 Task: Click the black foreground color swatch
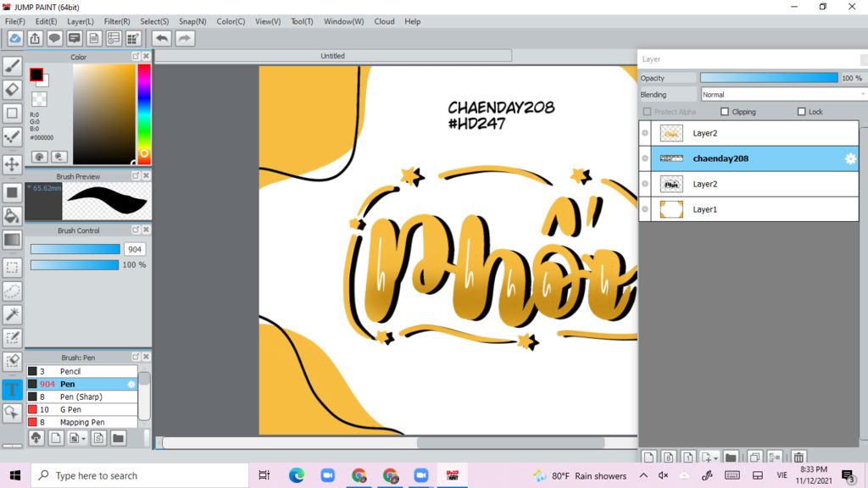tap(36, 75)
